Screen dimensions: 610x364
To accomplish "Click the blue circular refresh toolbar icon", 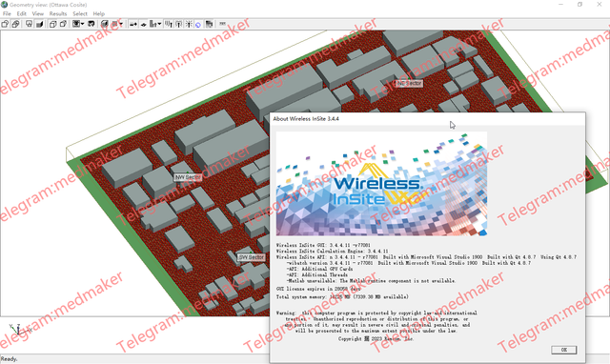I will pos(198,25).
